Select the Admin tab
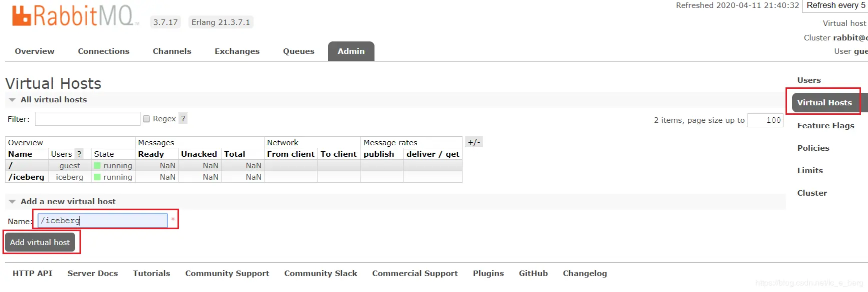868x292 pixels. coord(351,51)
